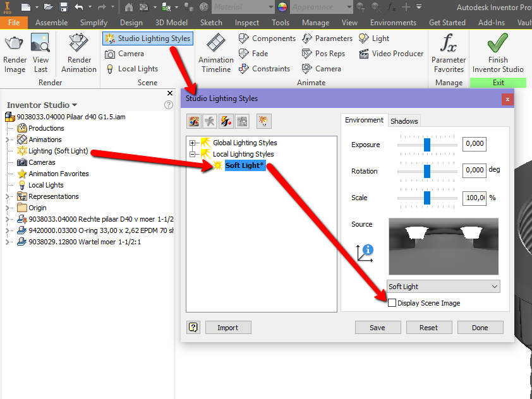
Task: Open the Animation Timeline
Action: (216, 54)
